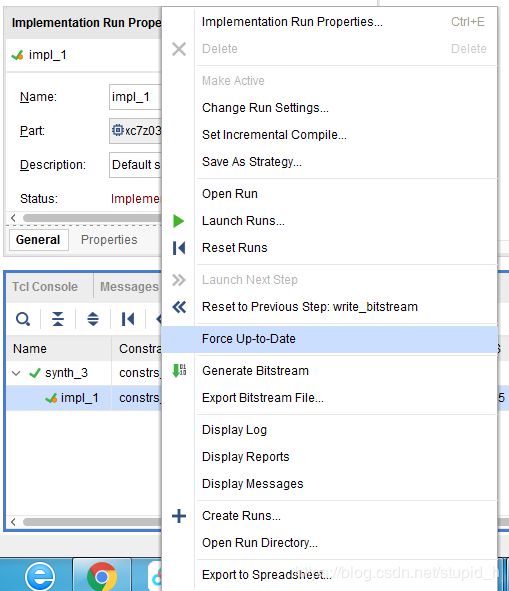Click the Create Runs plus icon
509x591 pixels.
pos(179,516)
